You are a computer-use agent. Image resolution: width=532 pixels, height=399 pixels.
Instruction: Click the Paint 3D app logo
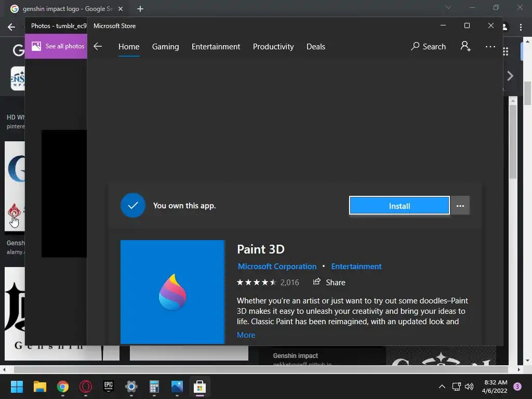click(x=172, y=292)
